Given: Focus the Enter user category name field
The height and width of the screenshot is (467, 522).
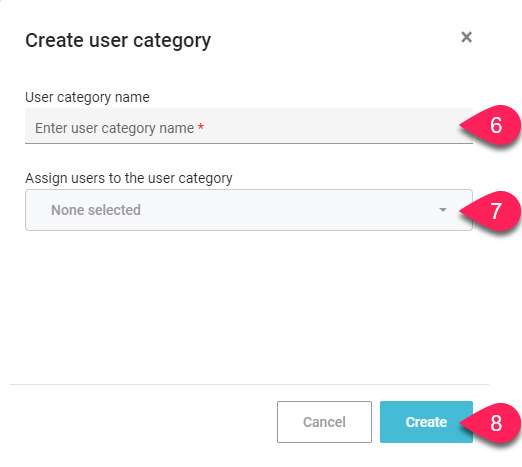Looking at the screenshot, I should point(249,126).
